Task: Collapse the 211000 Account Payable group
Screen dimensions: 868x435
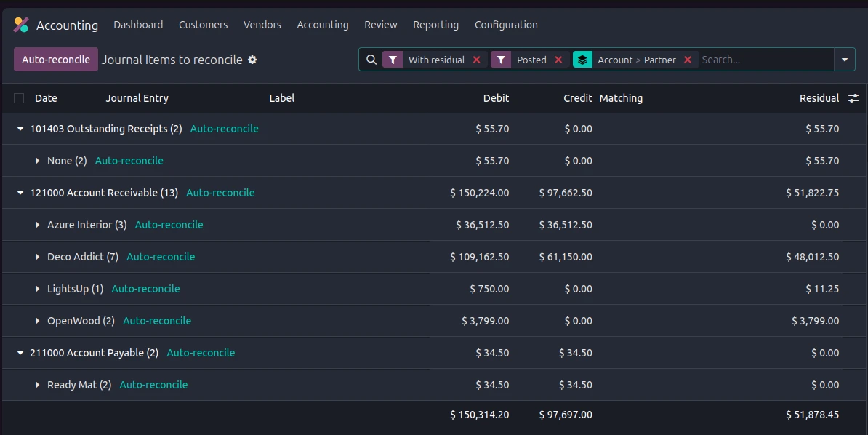Action: (20, 353)
